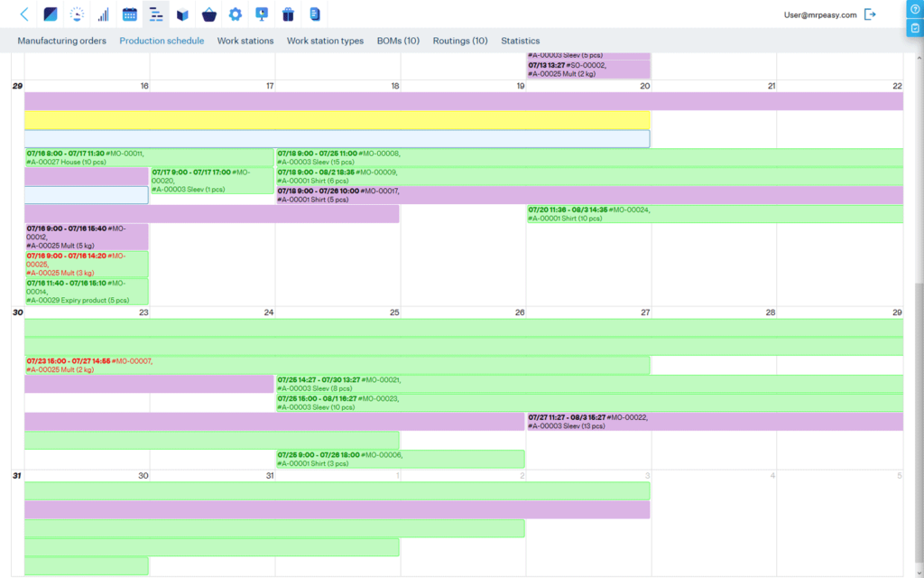Switch to the Manufacturing orders tab
This screenshot has height=578, width=924.
pyautogui.click(x=60, y=41)
